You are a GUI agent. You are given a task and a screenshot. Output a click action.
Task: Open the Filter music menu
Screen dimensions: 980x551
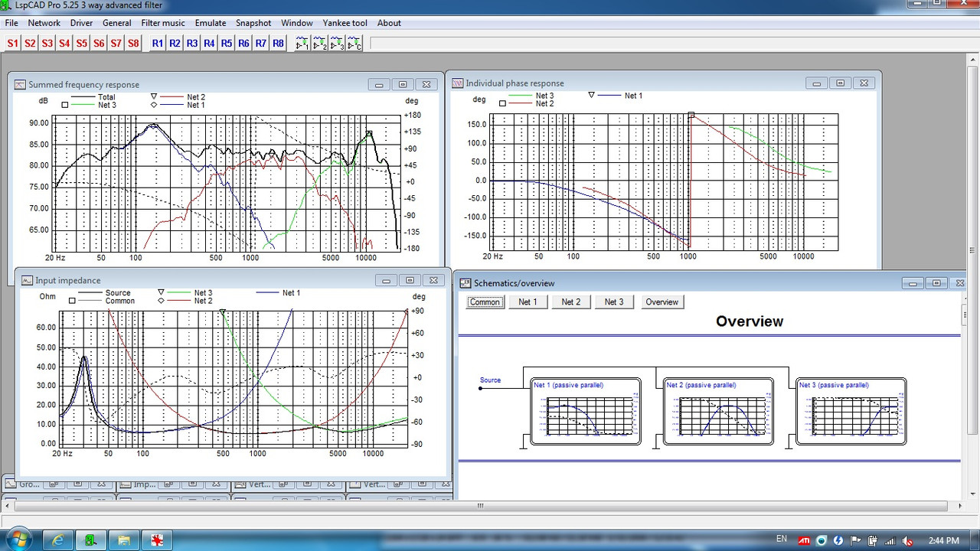click(x=163, y=23)
